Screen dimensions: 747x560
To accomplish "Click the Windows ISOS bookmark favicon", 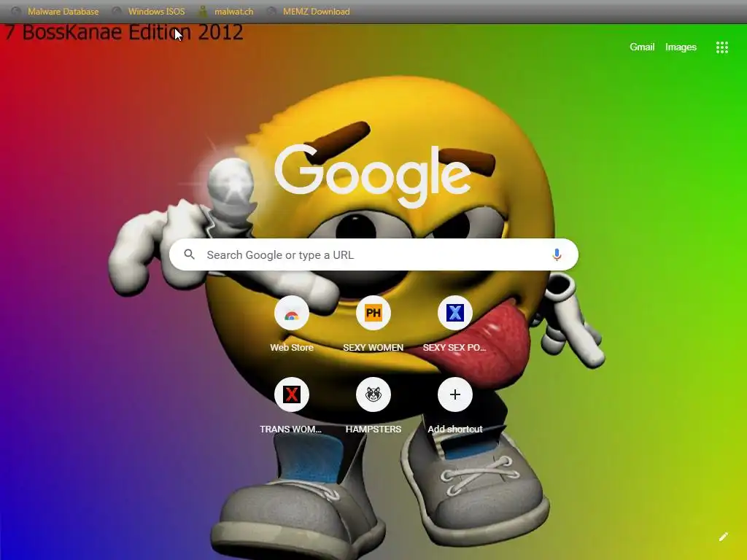I will pos(117,12).
